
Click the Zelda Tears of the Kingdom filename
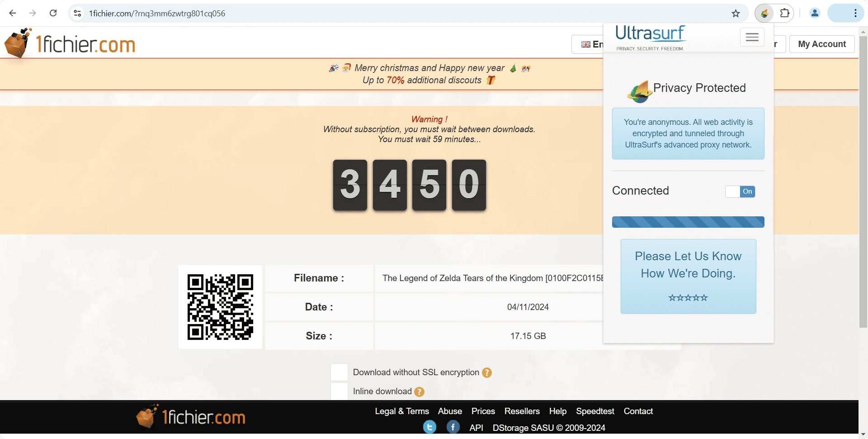(x=493, y=278)
